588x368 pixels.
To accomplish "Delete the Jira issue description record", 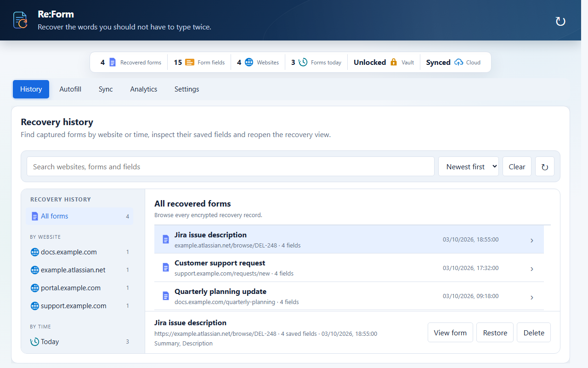I will click(534, 333).
